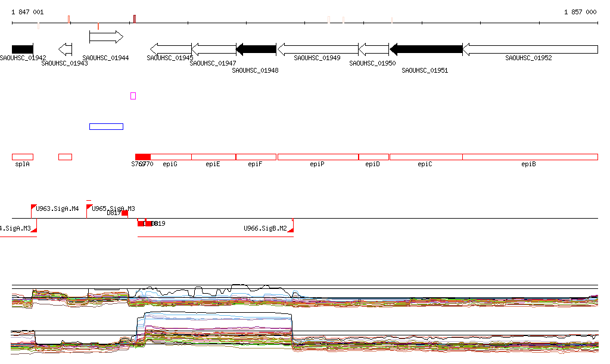
Task: Select the D819 red block
Action: click(x=148, y=223)
